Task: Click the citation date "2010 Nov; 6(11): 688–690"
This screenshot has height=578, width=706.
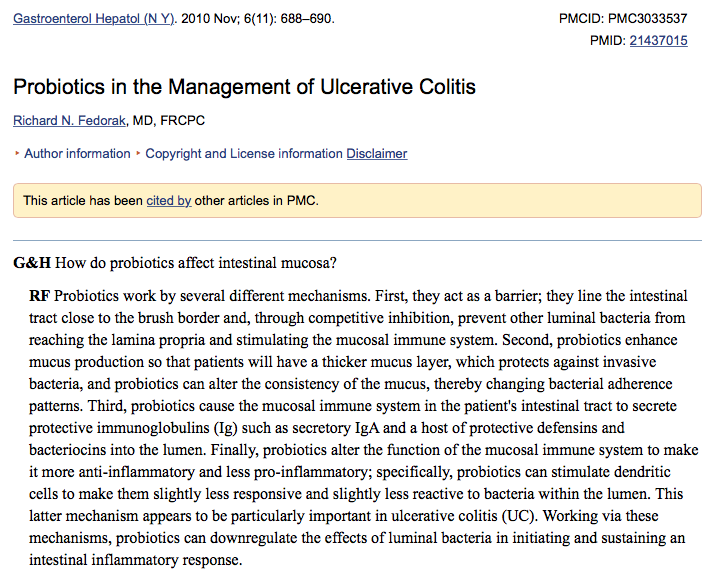Action: (257, 19)
